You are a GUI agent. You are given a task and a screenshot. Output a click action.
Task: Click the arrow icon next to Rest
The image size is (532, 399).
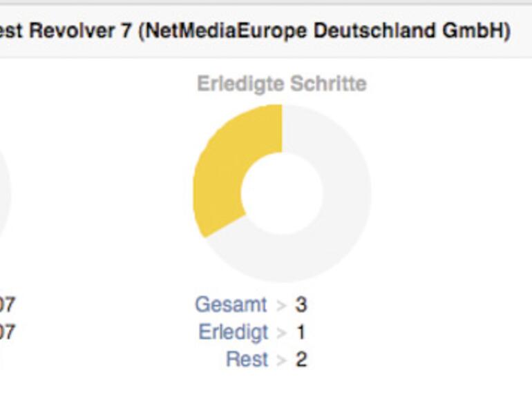tap(281, 360)
